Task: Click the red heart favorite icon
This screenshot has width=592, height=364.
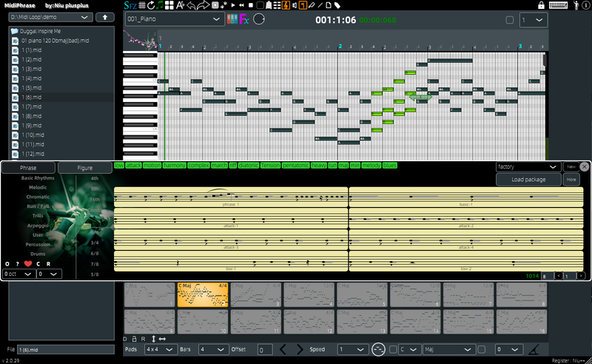Action: (28, 263)
